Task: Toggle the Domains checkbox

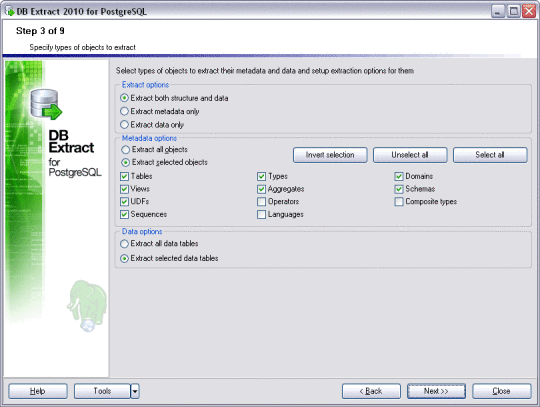Action: [x=399, y=177]
